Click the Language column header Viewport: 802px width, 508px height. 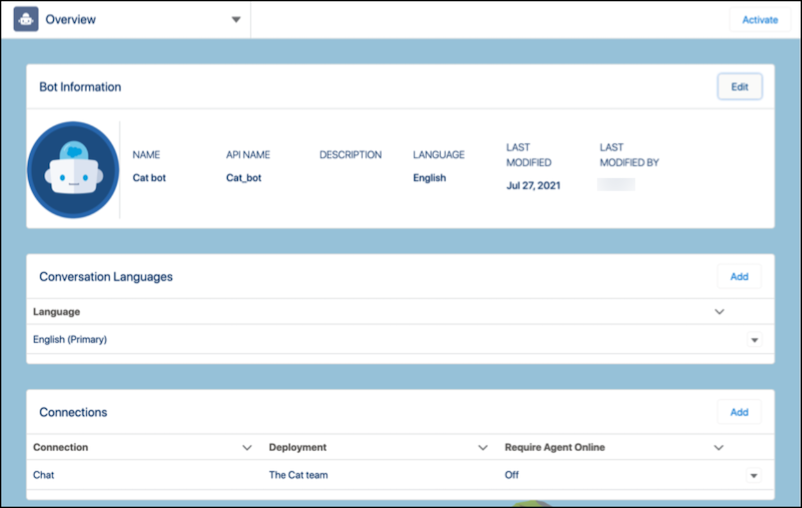(x=57, y=312)
